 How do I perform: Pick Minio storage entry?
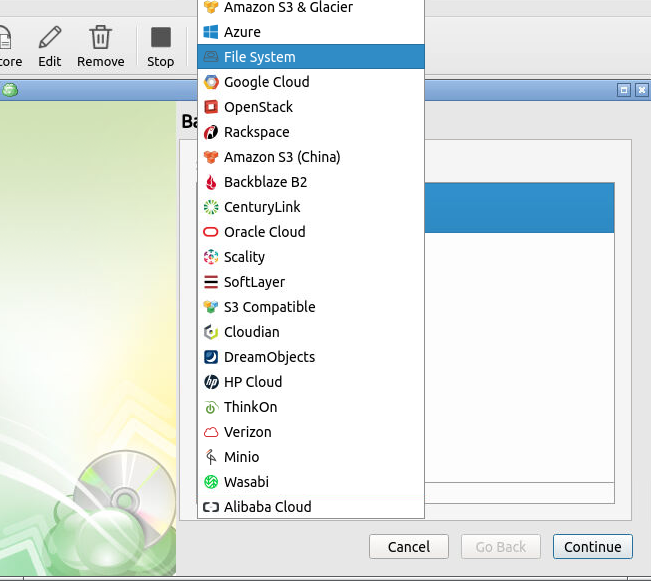tap(311, 457)
